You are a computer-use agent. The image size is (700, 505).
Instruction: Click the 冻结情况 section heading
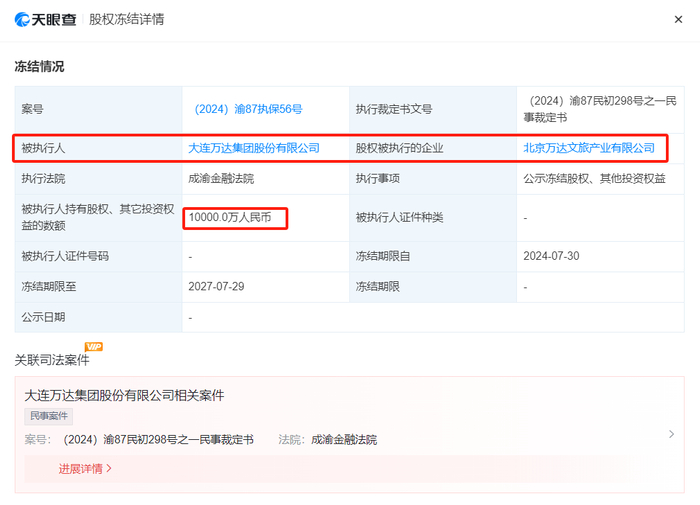(39, 66)
